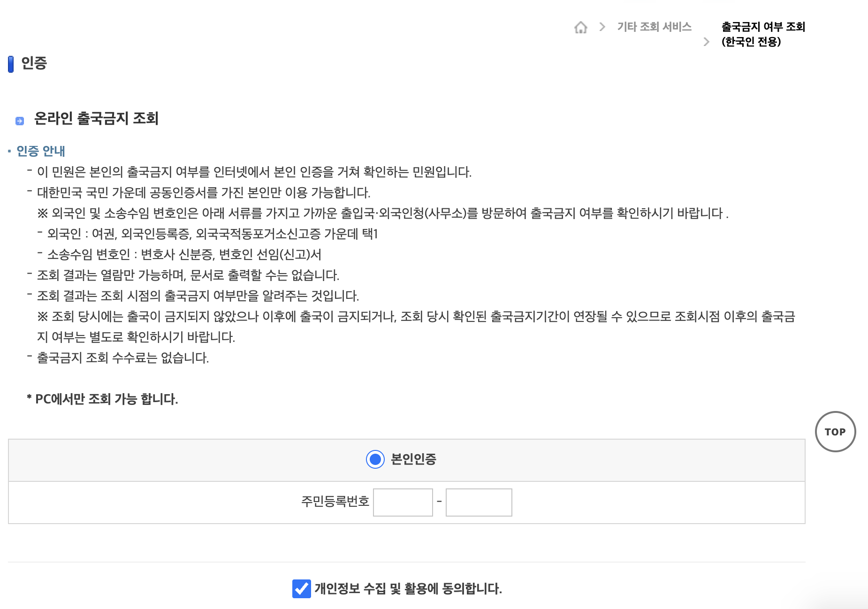Click the home icon in the breadcrumb

point(581,28)
